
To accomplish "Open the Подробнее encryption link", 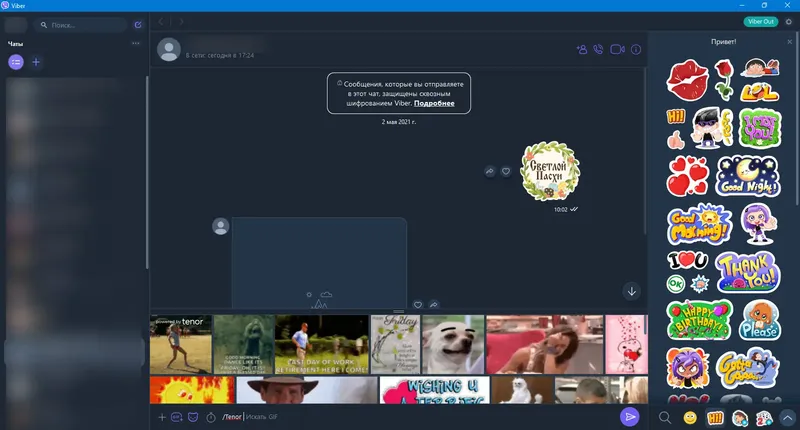I will coord(434,103).
